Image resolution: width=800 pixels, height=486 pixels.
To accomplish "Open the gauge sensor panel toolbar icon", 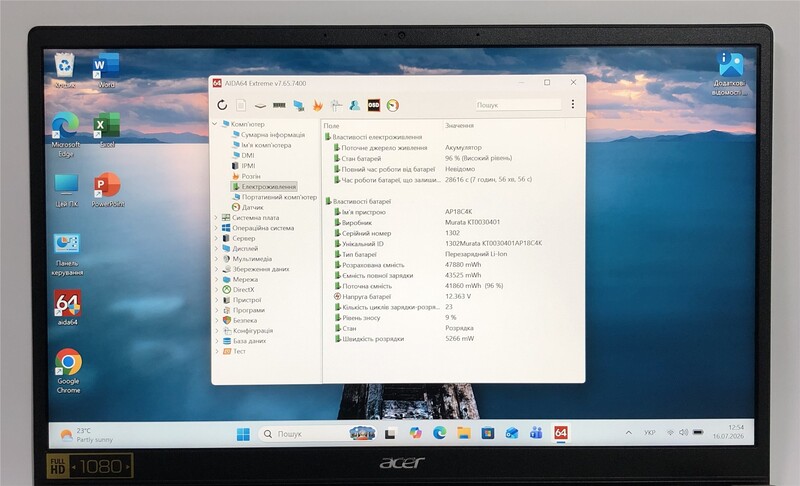I will (x=392, y=106).
